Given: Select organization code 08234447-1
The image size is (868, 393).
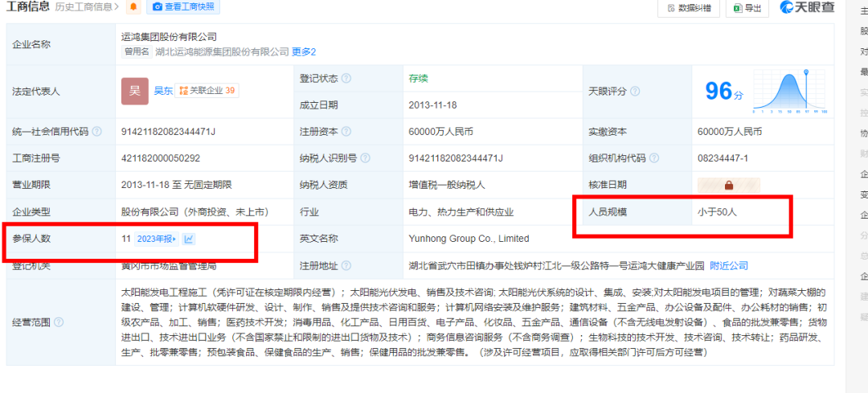Looking at the screenshot, I should (723, 158).
